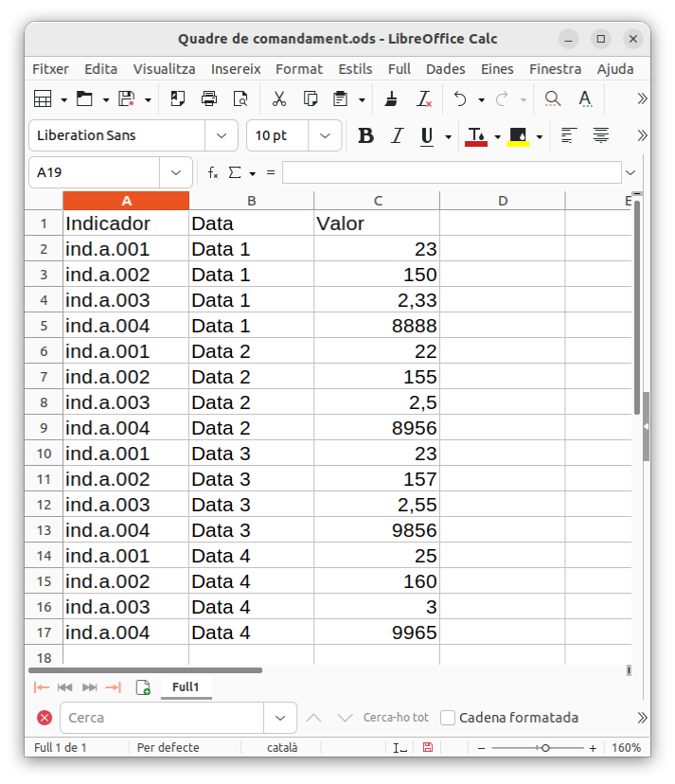Image resolution: width=675 pixels, height=784 pixels.
Task: Close the find toolbar red X
Action: click(44, 718)
